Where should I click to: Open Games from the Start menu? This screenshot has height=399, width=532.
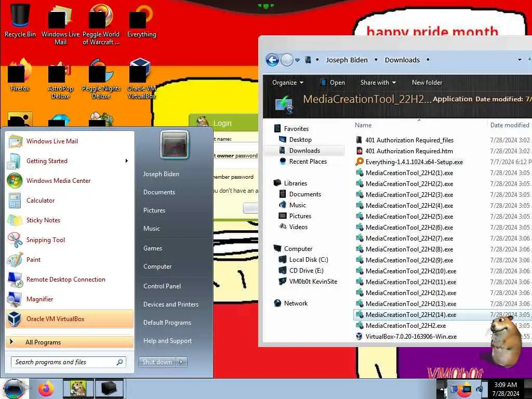pyautogui.click(x=153, y=248)
